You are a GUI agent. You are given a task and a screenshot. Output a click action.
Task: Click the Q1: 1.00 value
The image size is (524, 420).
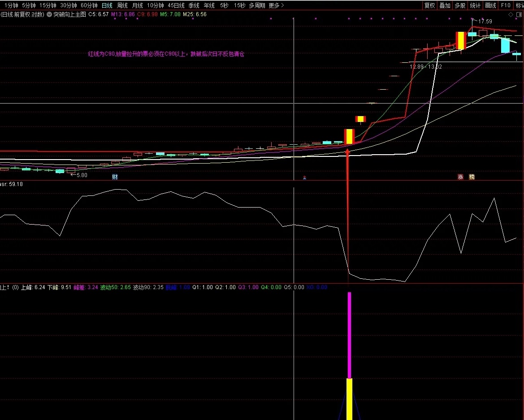[203, 287]
